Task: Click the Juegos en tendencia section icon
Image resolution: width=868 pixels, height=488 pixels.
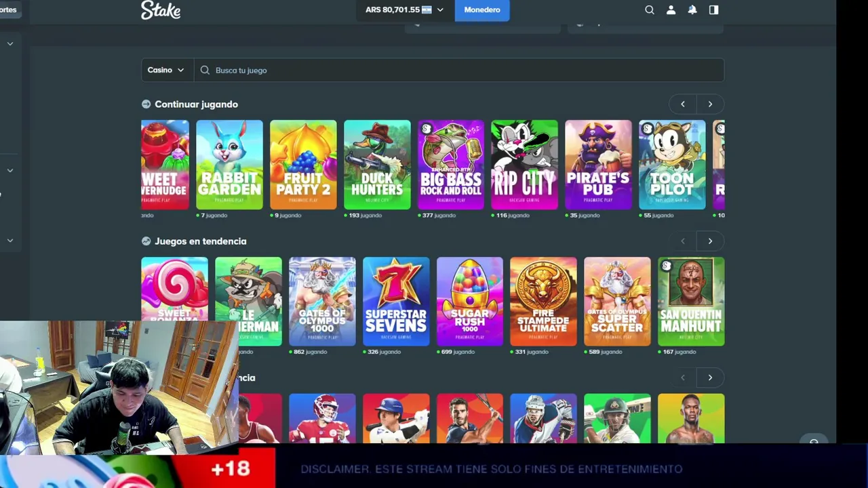Action: 146,241
